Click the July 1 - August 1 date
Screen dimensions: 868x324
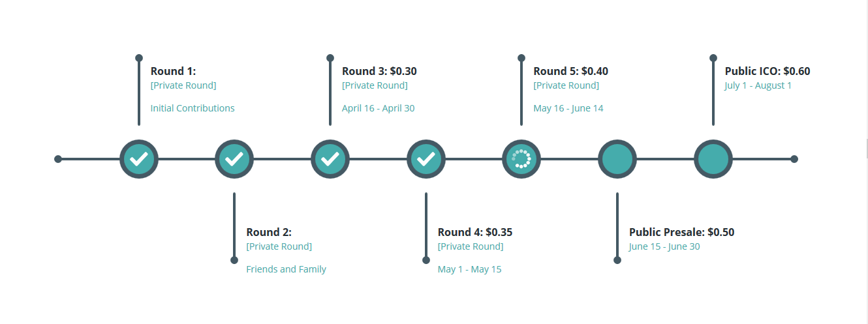point(758,85)
